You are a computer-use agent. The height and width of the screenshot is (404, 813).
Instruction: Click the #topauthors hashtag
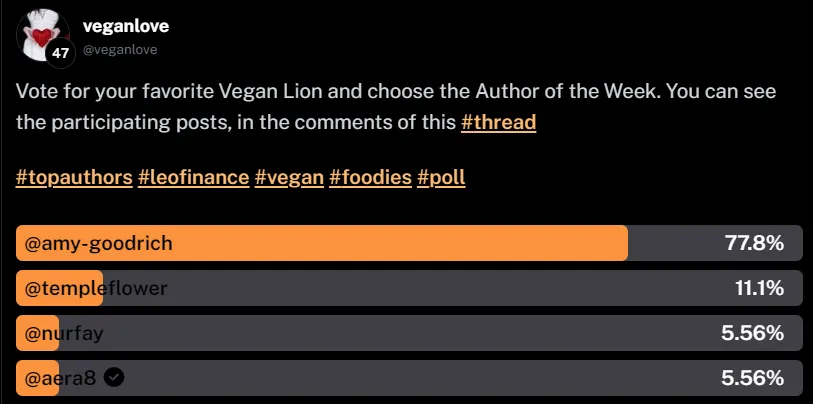(74, 177)
